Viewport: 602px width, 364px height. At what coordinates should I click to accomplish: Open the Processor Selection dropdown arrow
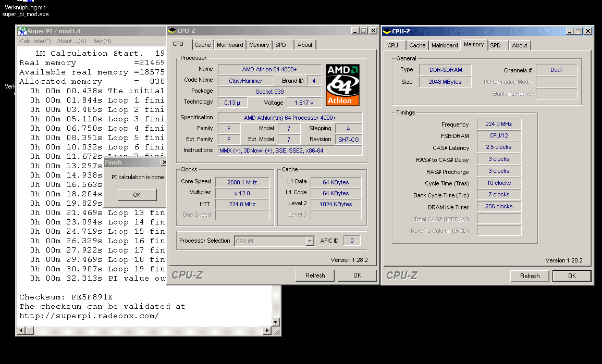[x=310, y=241]
